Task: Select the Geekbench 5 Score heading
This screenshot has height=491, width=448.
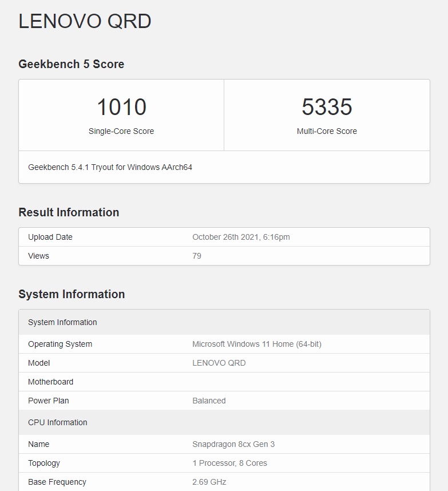Action: tap(72, 64)
